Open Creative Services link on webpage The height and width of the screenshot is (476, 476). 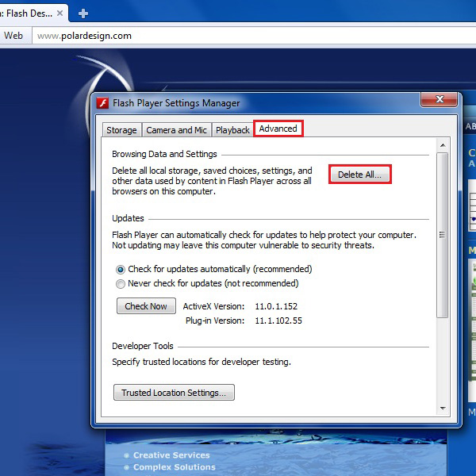click(x=171, y=455)
